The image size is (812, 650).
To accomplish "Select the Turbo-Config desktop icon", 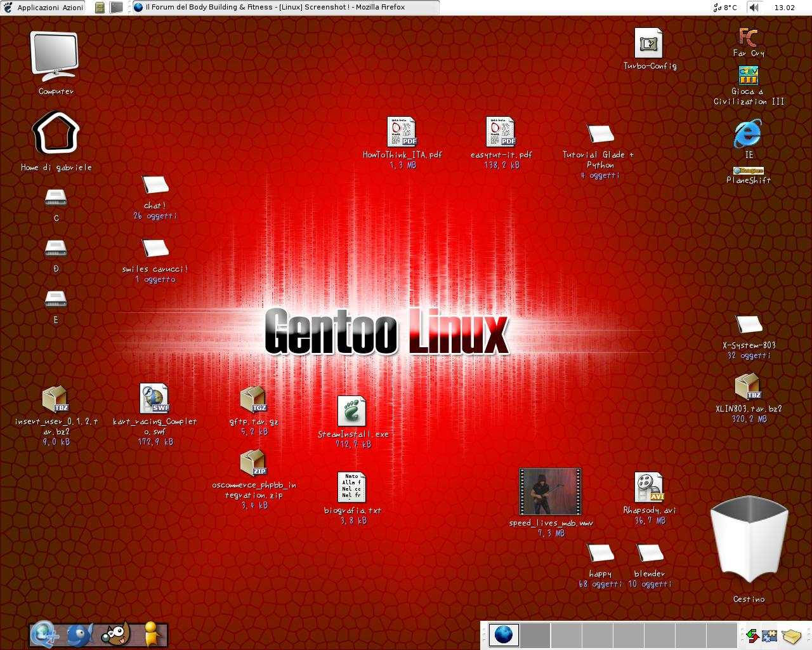I will [x=649, y=43].
